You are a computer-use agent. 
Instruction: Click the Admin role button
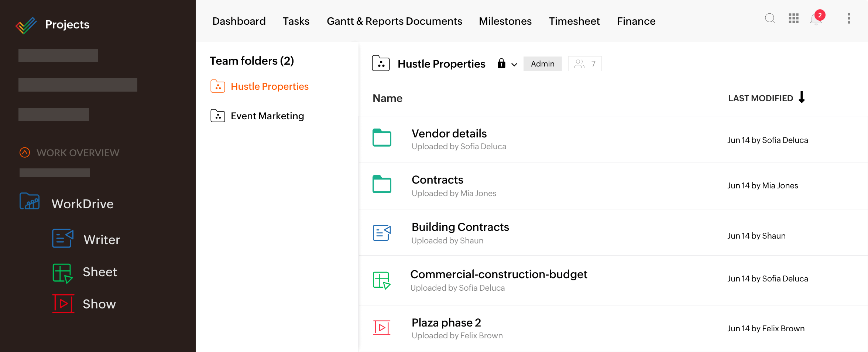pyautogui.click(x=542, y=64)
